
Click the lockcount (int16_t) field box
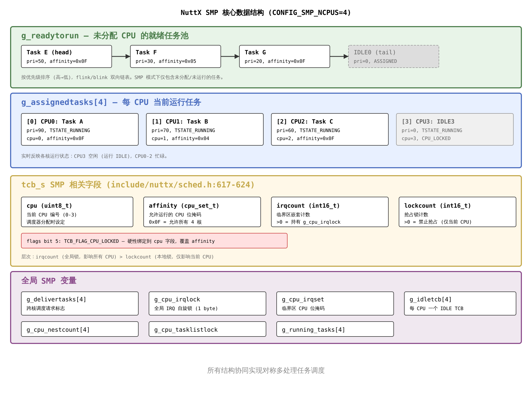[458, 212]
